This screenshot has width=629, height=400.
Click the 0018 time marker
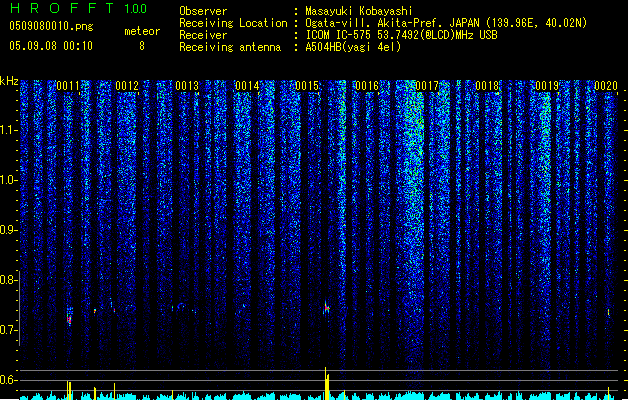point(487,86)
